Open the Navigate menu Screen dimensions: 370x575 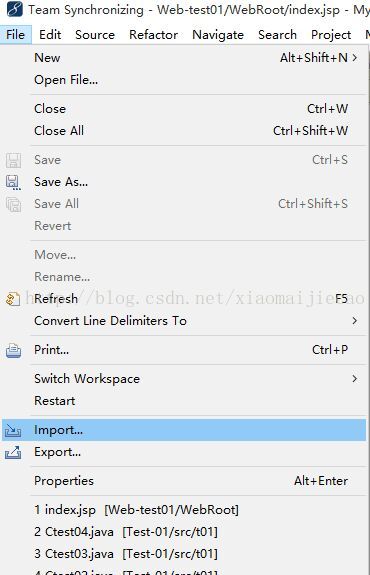point(218,35)
